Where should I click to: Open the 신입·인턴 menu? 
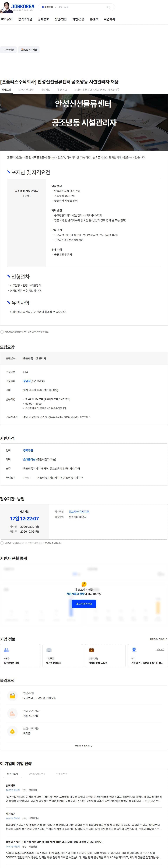click(x=61, y=19)
